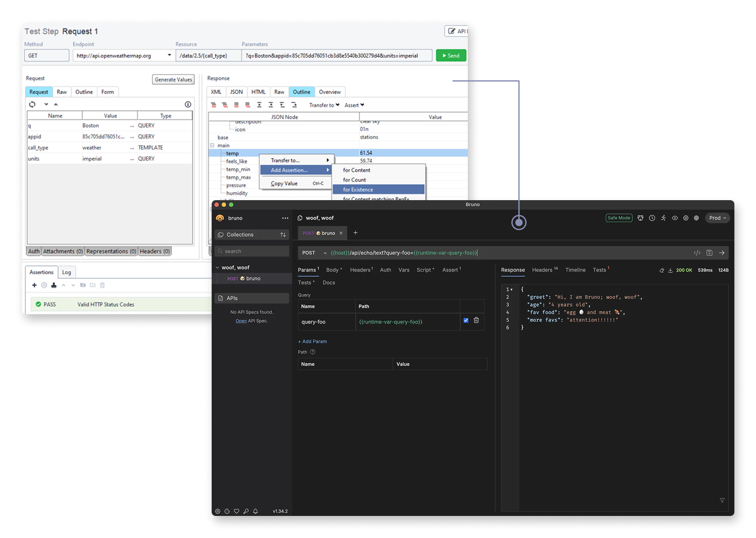Open the JSON tab in Response panel
Screen dimensions: 756x538
pos(236,92)
